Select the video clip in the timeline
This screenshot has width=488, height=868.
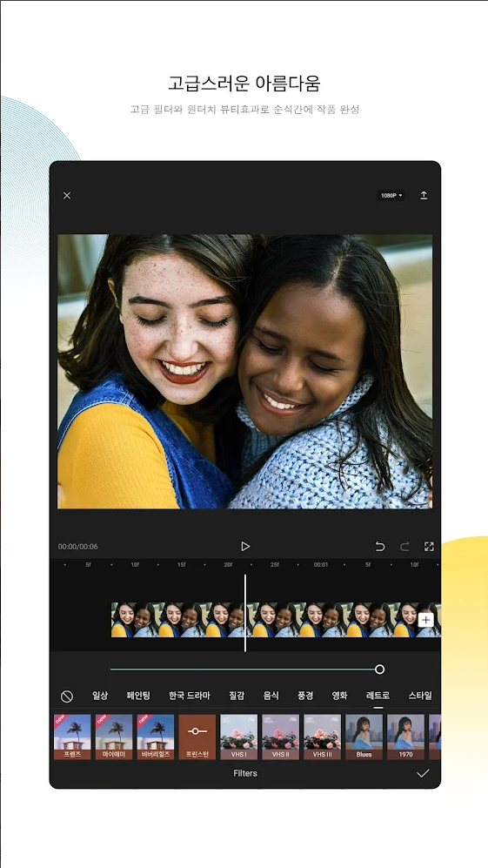276,620
